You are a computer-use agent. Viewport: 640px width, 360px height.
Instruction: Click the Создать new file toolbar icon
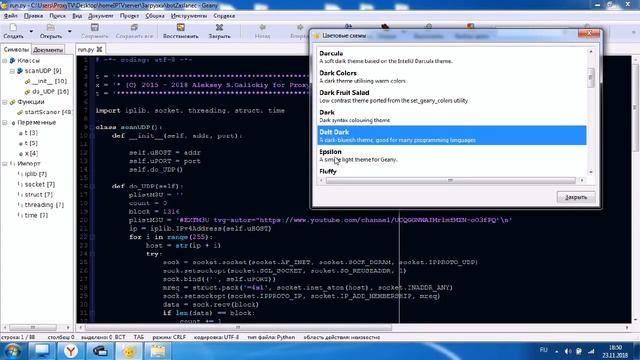point(13,31)
